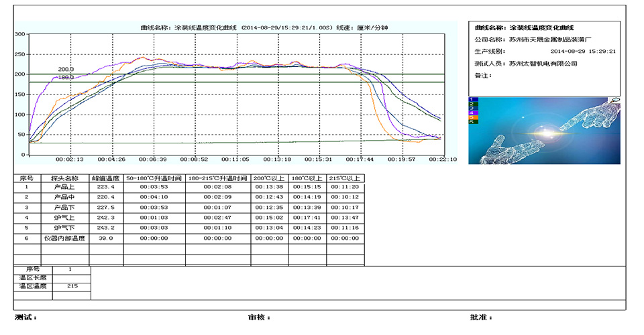Image resolution: width=644 pixels, height=335 pixels.
Task: Click the 250 value on temperature axis
Action: (19, 54)
